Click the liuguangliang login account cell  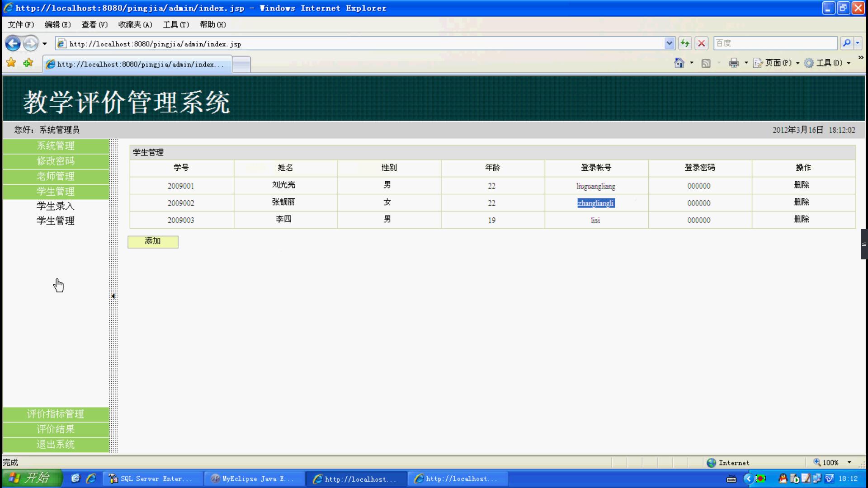(x=596, y=186)
